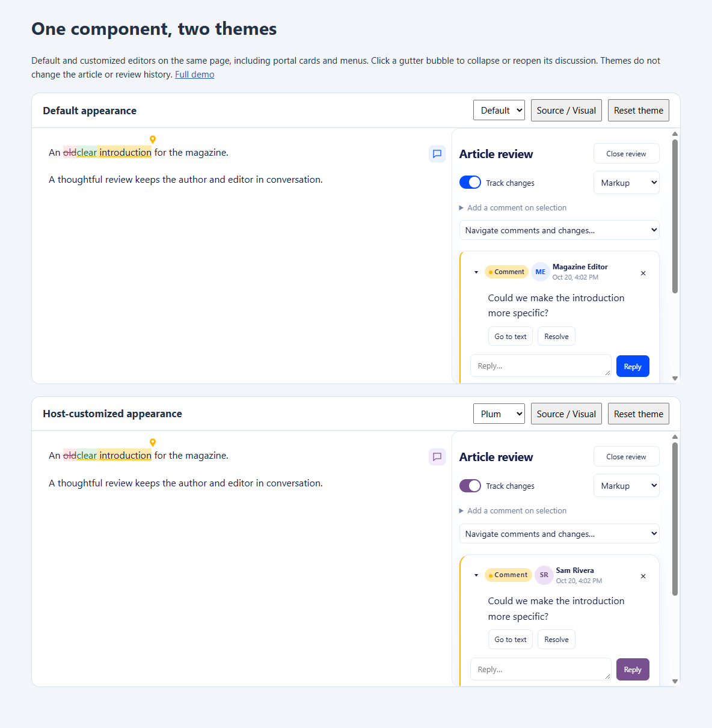The image size is (712, 728).
Task: Click scroll-up arrow in Host-customized review panel
Action: point(675,437)
